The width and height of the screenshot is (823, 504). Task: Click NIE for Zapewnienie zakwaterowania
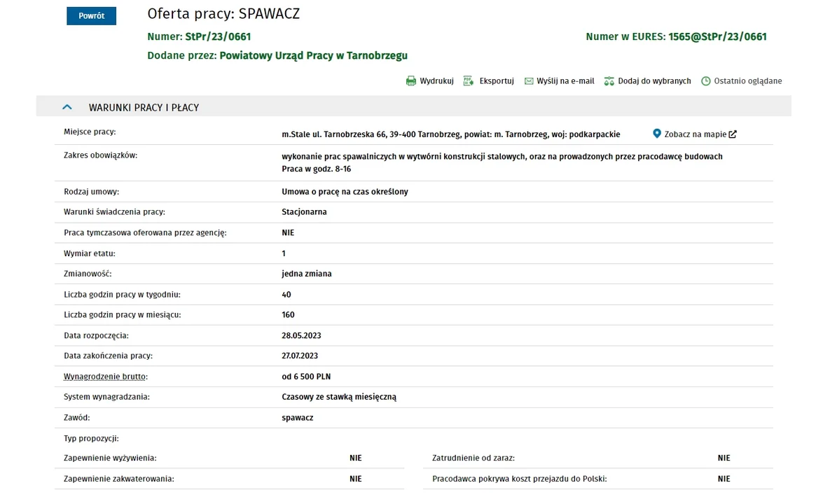pos(356,479)
